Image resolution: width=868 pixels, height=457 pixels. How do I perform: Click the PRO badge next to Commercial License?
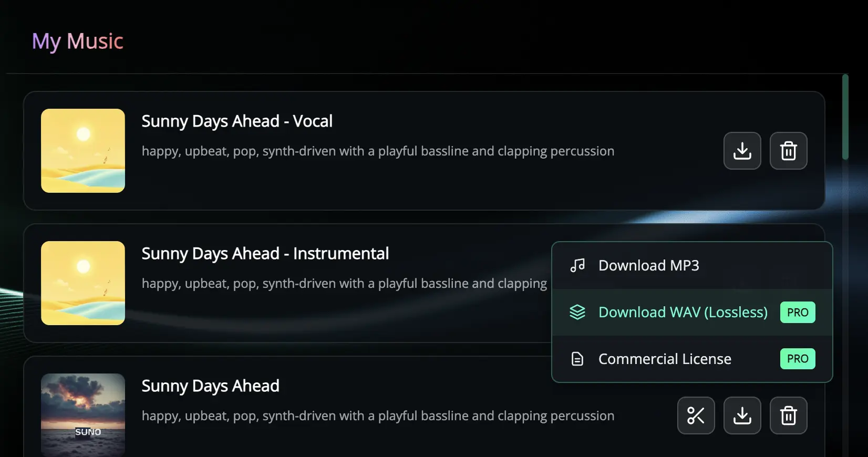[x=798, y=359]
